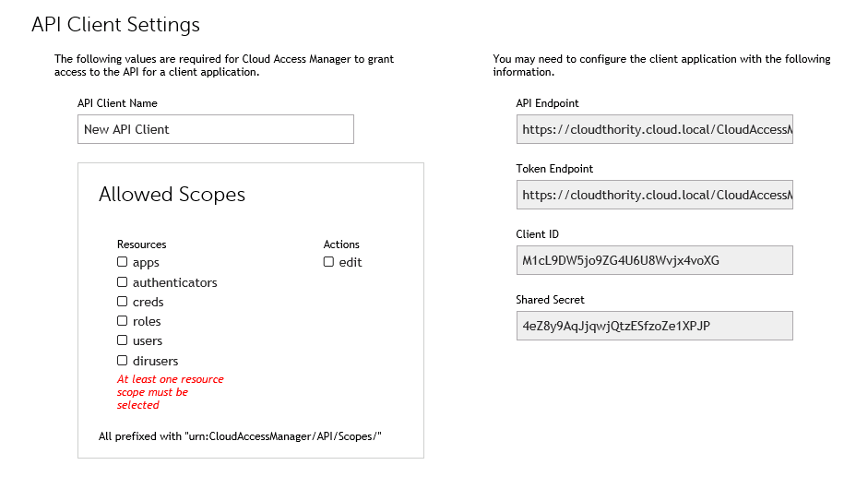Click the Resources column header
This screenshot has width=868, height=477.
click(141, 244)
